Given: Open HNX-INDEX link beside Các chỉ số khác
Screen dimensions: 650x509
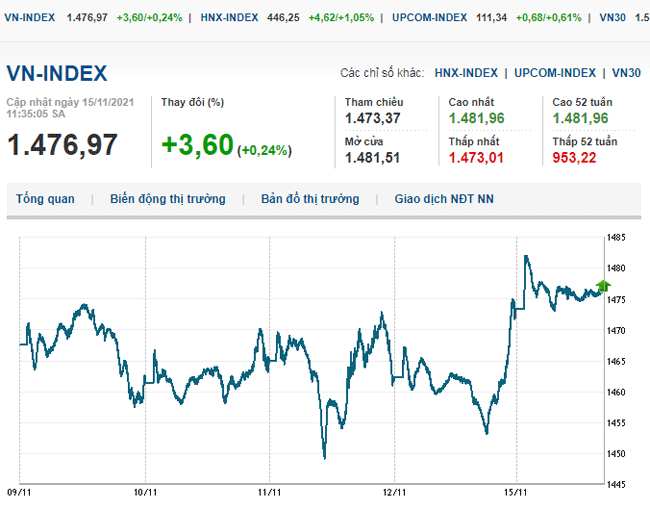Looking at the screenshot, I should pyautogui.click(x=466, y=73).
